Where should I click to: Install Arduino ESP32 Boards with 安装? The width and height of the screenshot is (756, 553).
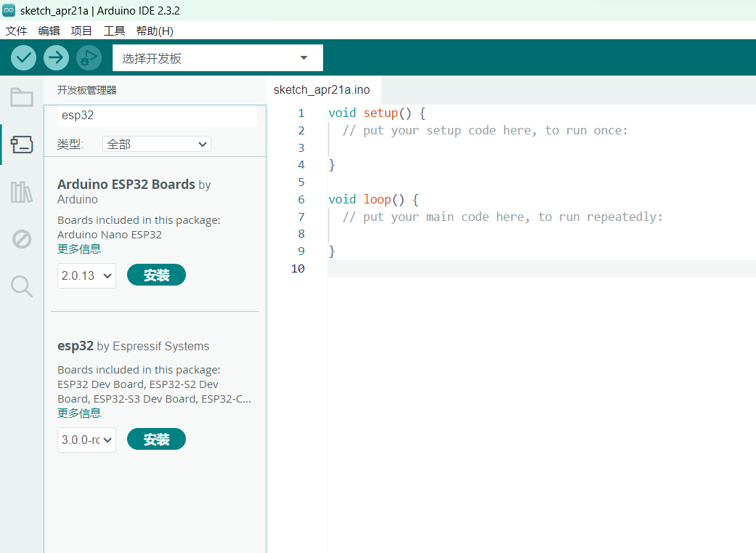click(156, 275)
